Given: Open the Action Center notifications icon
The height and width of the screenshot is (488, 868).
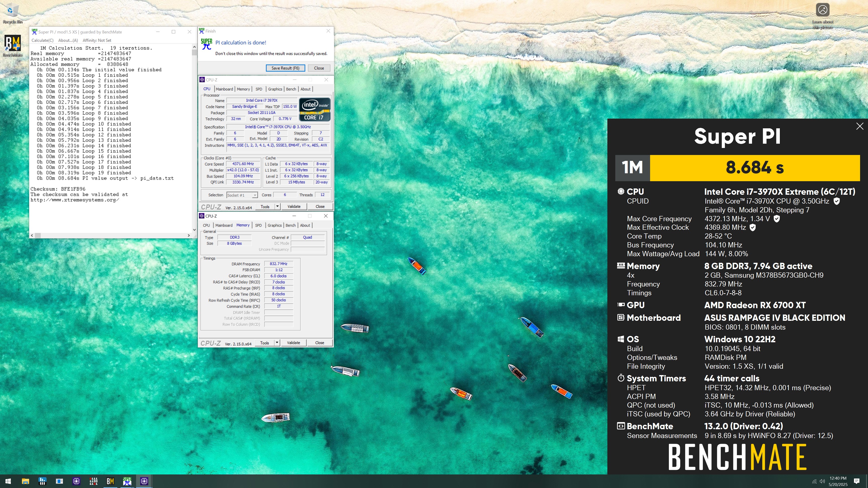Looking at the screenshot, I should [856, 481].
